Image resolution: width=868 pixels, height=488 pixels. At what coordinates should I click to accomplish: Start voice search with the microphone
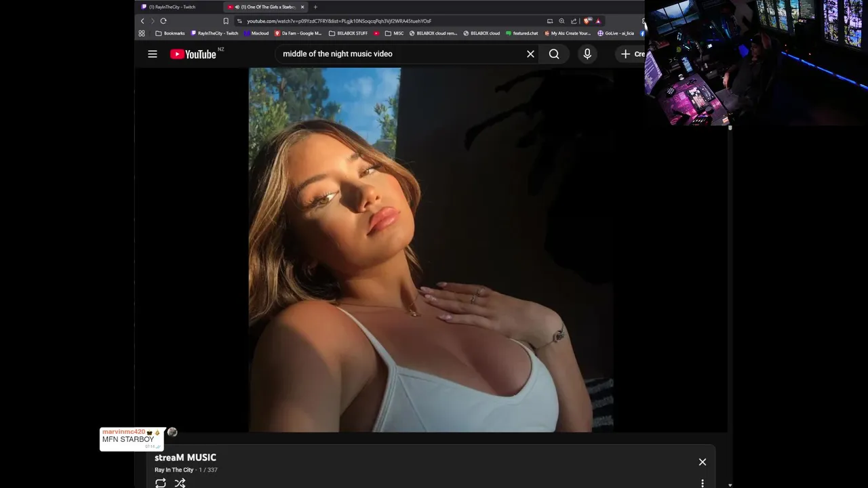click(x=587, y=54)
